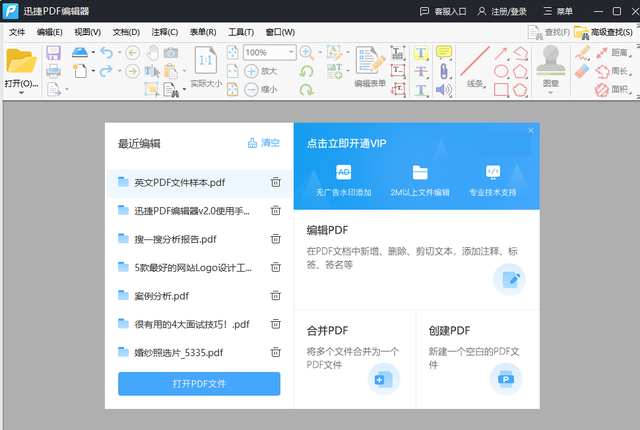Click 注册/登录 in title bar

pos(502,11)
